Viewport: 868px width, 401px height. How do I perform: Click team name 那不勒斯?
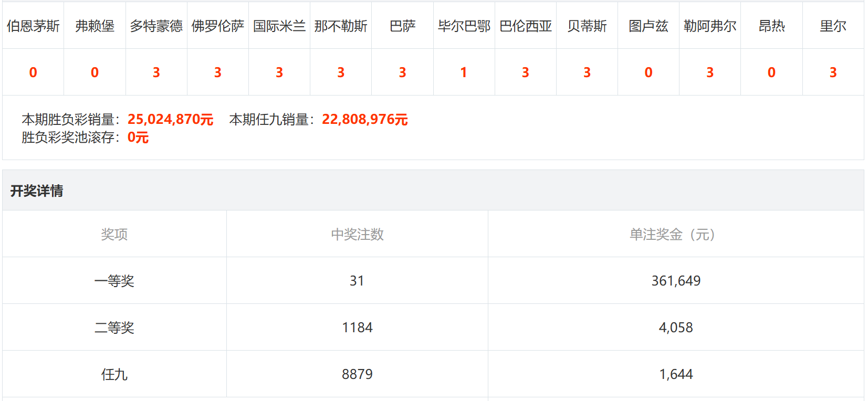[x=341, y=26]
